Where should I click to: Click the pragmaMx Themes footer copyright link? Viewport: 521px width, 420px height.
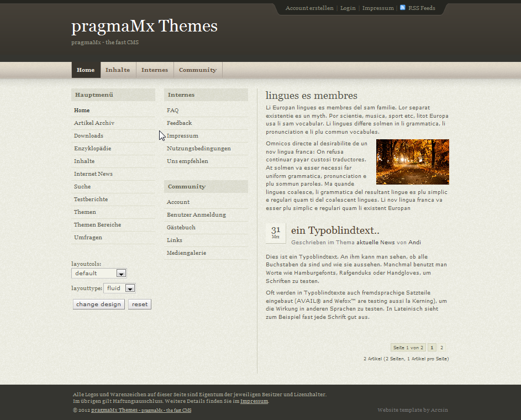pos(141,410)
